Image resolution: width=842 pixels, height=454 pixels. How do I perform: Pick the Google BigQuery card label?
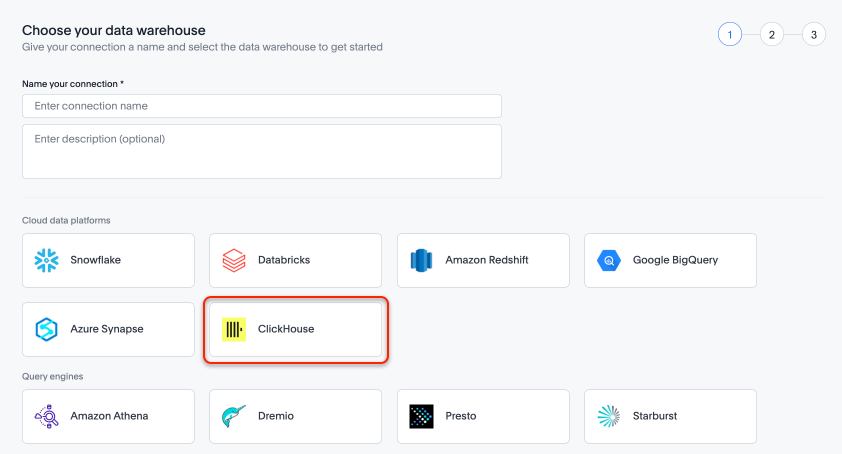(675, 260)
